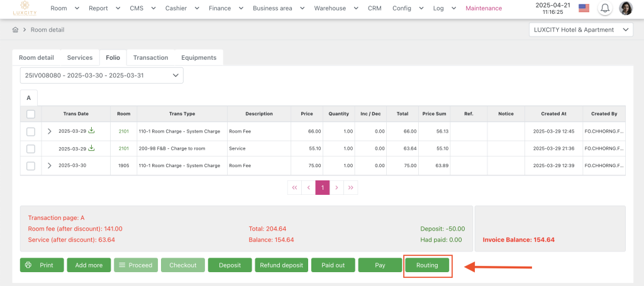Go to the first page of results
Image resolution: width=644 pixels, height=286 pixels.
(x=294, y=187)
